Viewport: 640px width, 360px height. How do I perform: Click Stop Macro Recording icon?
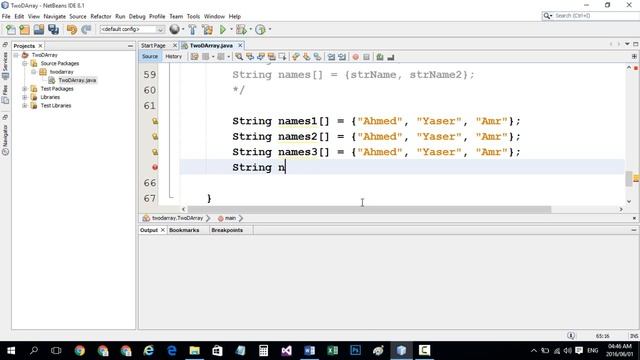pos(366,57)
